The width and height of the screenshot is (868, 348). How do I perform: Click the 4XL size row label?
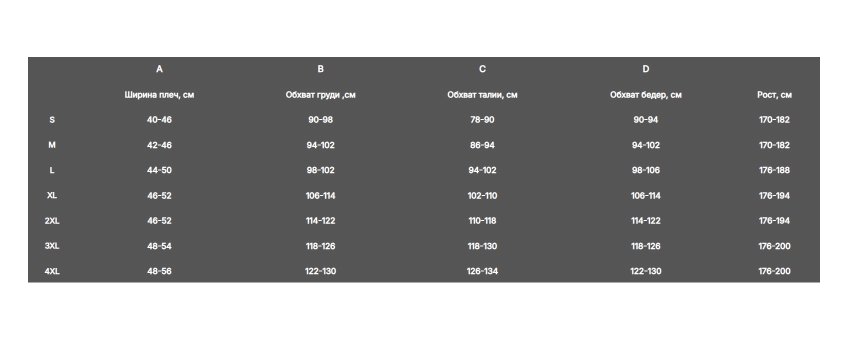tap(52, 271)
